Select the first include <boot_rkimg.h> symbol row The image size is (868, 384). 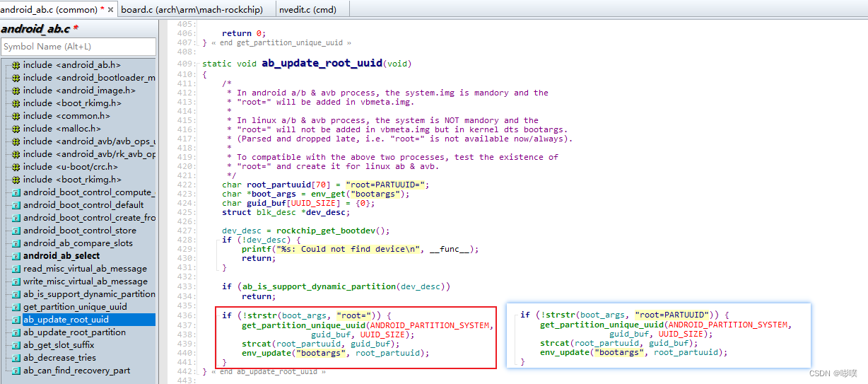[72, 103]
